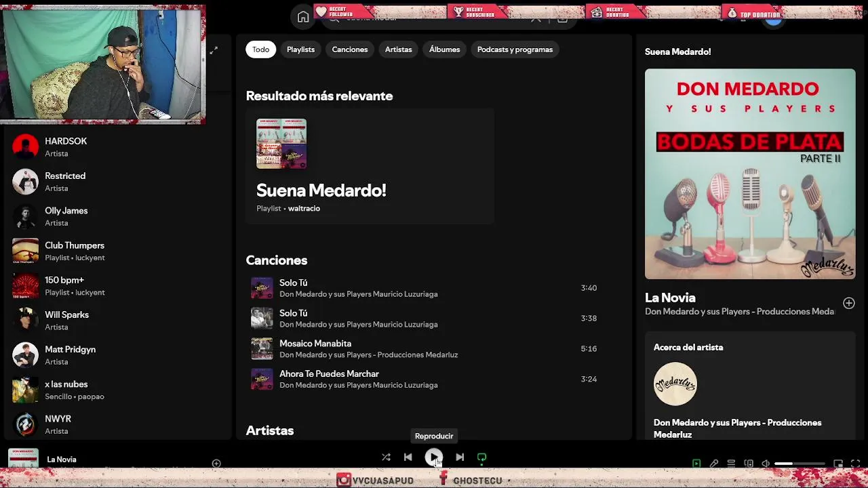The height and width of the screenshot is (488, 868).
Task: Switch to the Artistas filter
Action: point(399,49)
